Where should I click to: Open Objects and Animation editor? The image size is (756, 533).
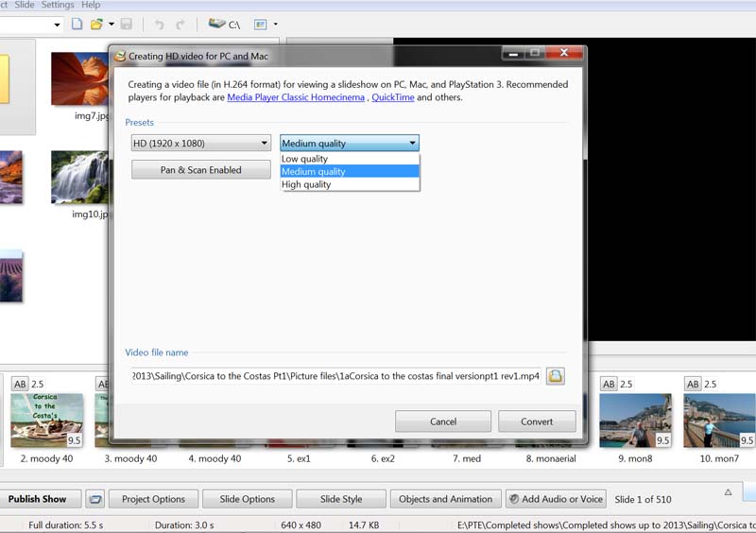coord(445,499)
